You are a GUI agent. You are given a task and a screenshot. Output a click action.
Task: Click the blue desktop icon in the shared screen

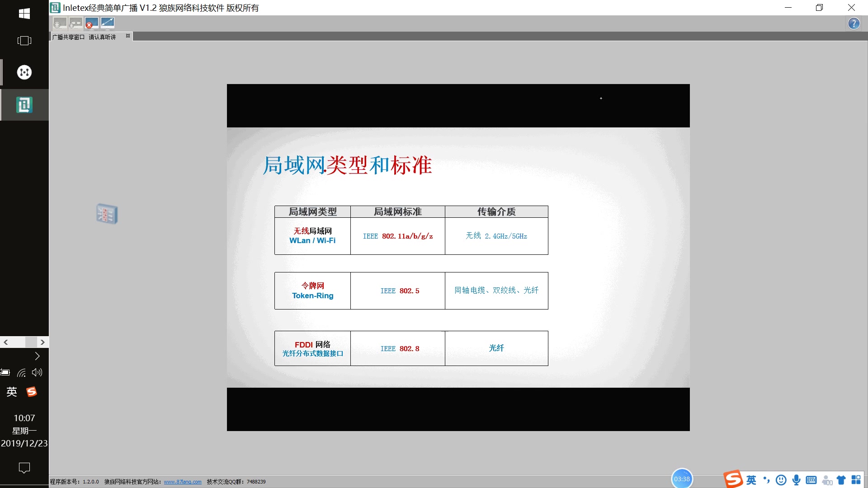point(107,214)
